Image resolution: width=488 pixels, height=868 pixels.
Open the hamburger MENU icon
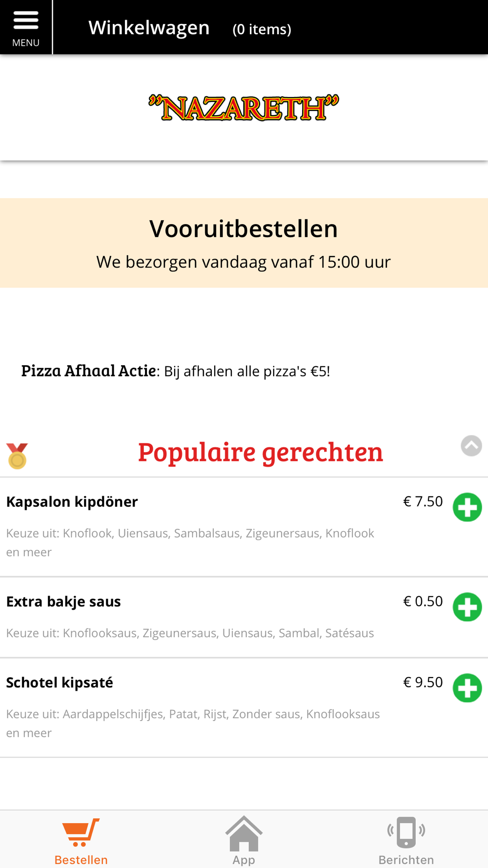pyautogui.click(x=26, y=27)
